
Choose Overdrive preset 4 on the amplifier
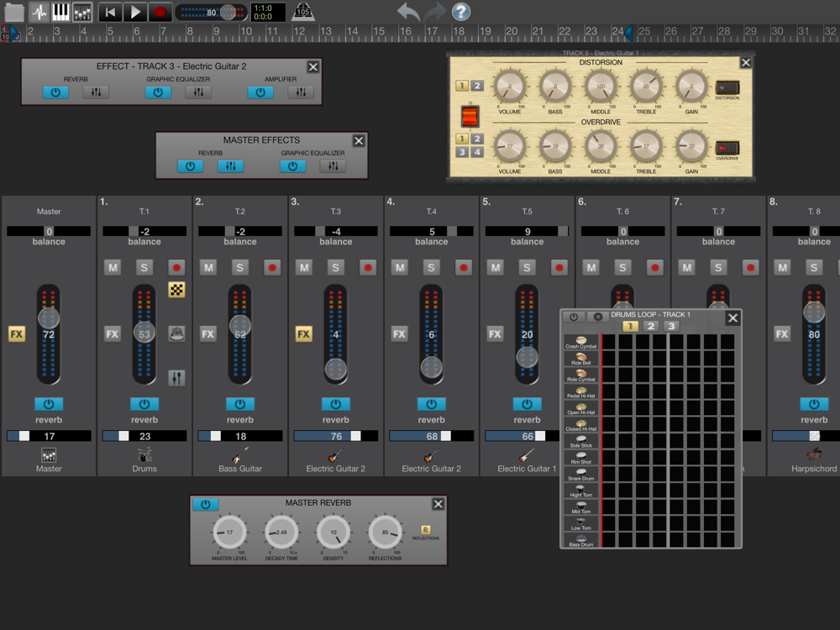pos(477,152)
